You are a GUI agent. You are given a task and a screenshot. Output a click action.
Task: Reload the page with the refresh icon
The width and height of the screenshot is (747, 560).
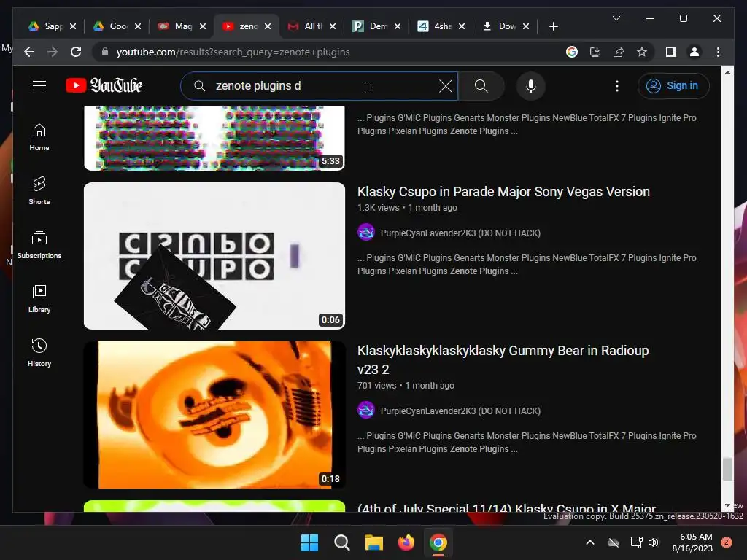(76, 52)
